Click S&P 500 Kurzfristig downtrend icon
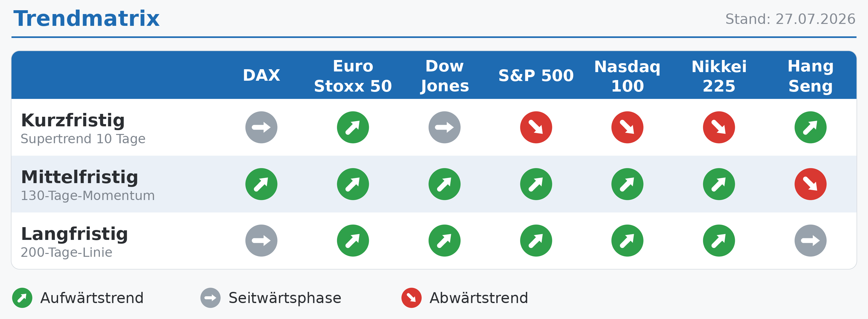Image resolution: width=868 pixels, height=319 pixels. [536, 127]
